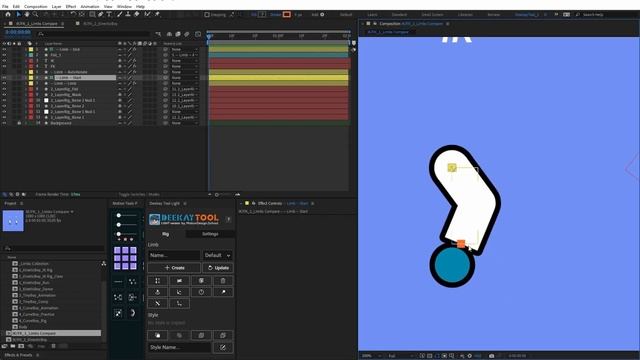Toggle visibility of layer 13 LayerRig Bone 1
Screen dimensions: 640x360
[x=4, y=117]
